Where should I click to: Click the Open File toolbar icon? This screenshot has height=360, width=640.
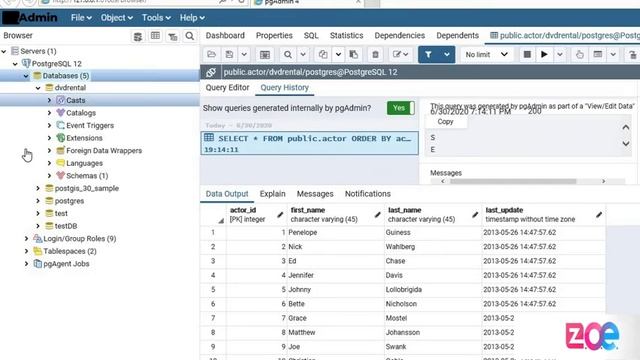point(211,55)
